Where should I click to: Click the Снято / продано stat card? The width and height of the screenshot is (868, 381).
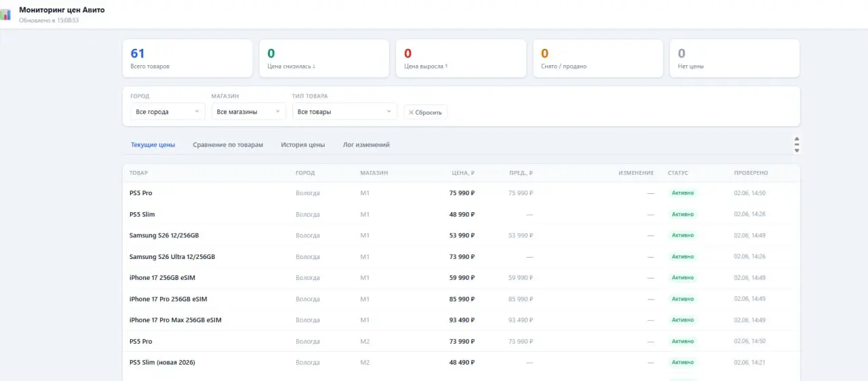(598, 58)
